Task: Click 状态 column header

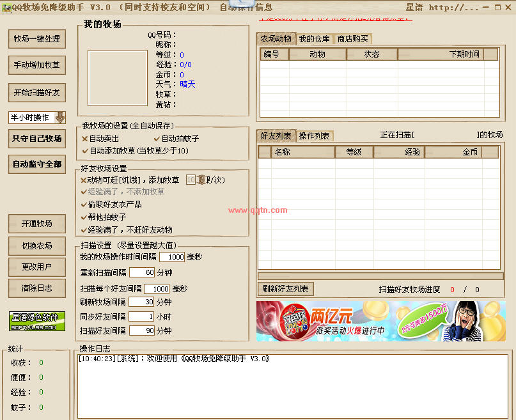Action: pyautogui.click(x=372, y=54)
